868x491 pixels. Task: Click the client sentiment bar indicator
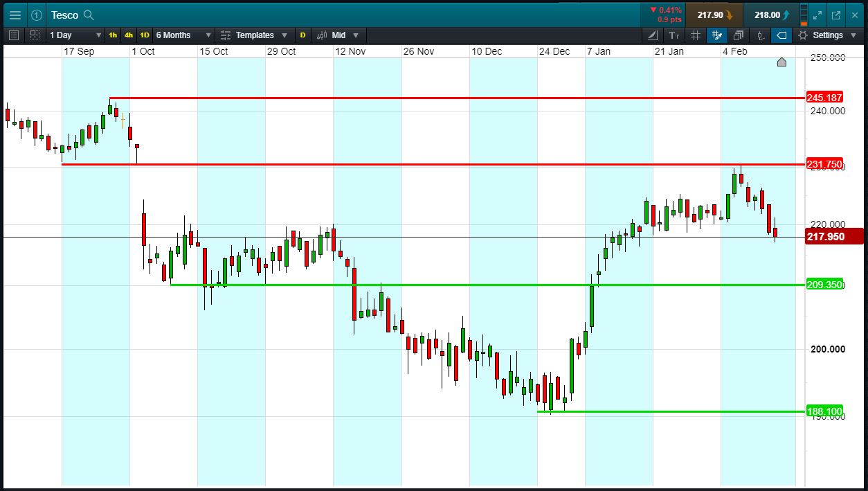point(803,15)
